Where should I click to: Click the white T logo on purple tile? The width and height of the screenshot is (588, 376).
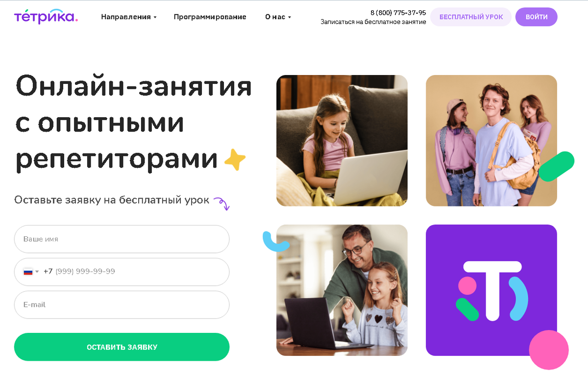point(491,291)
